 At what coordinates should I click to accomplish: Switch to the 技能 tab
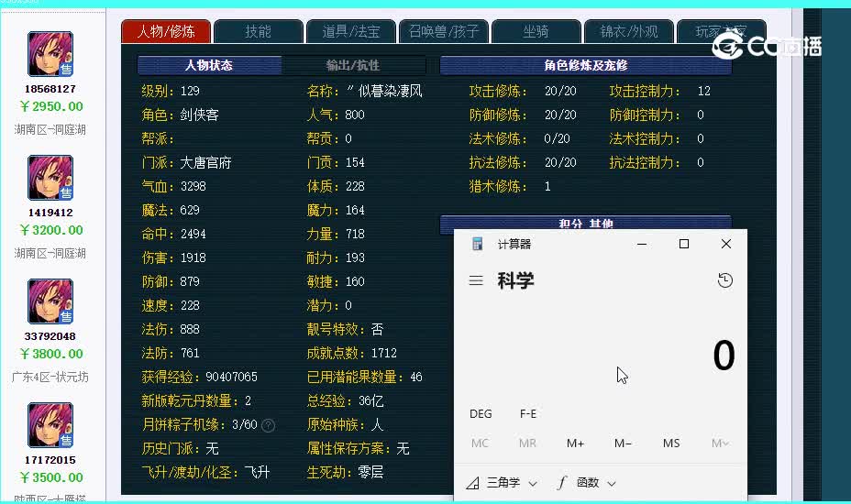coord(259,31)
